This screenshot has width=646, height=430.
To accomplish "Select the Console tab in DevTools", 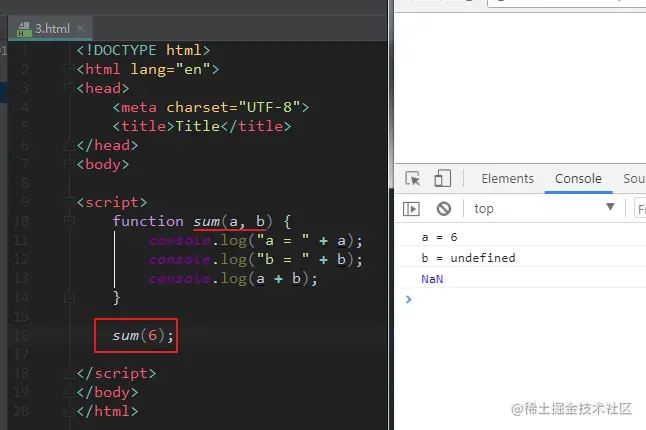I will 578,179.
